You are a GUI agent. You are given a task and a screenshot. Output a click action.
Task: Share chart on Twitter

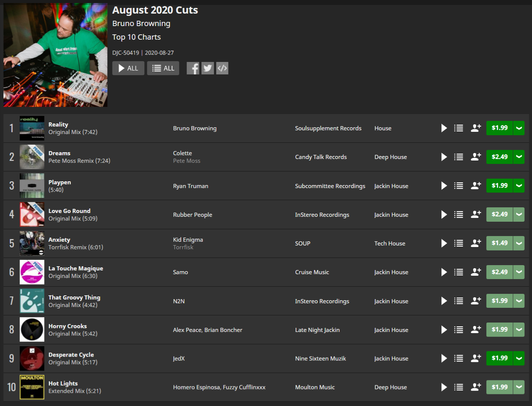(x=207, y=68)
